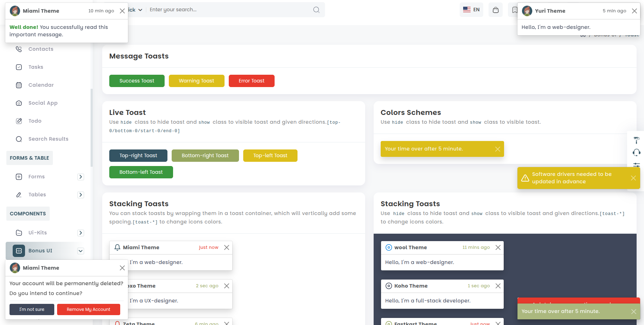Click the search magnifier icon

coord(316,10)
